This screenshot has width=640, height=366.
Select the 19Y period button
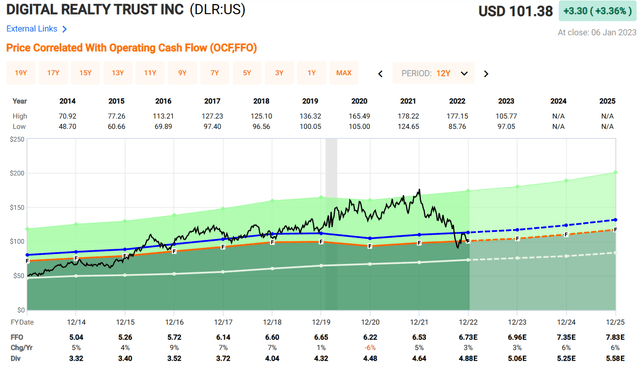(x=21, y=73)
